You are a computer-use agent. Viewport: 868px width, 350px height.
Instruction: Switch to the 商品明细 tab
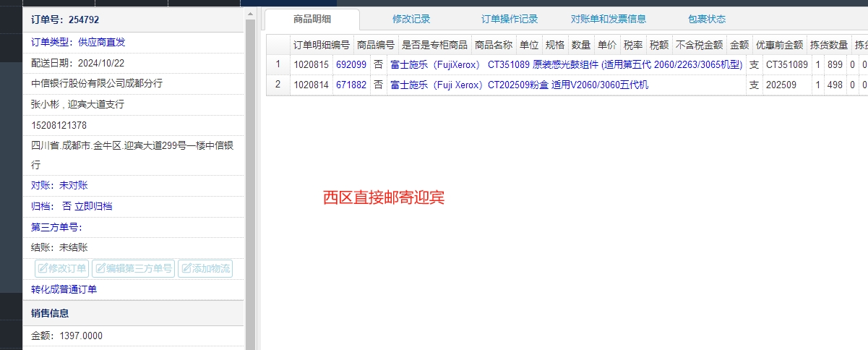tap(312, 19)
